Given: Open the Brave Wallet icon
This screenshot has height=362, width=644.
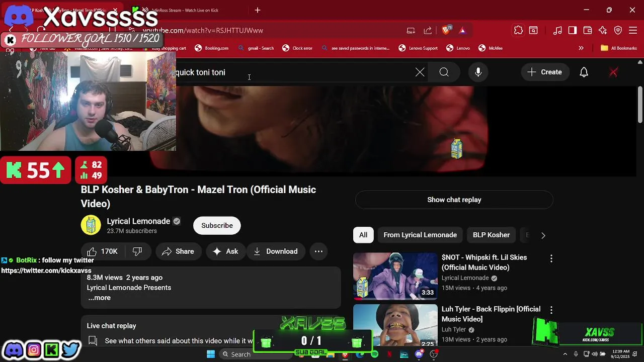Looking at the screenshot, I should (588, 31).
